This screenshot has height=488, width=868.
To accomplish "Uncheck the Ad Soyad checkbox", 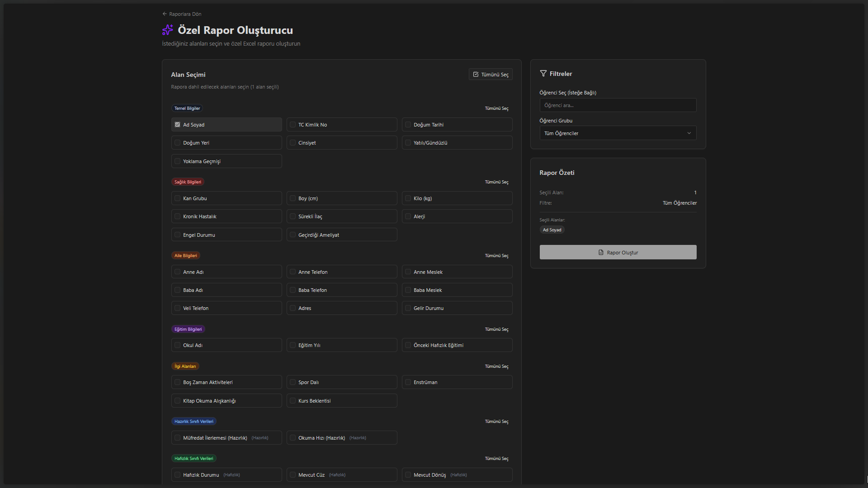I will [178, 125].
